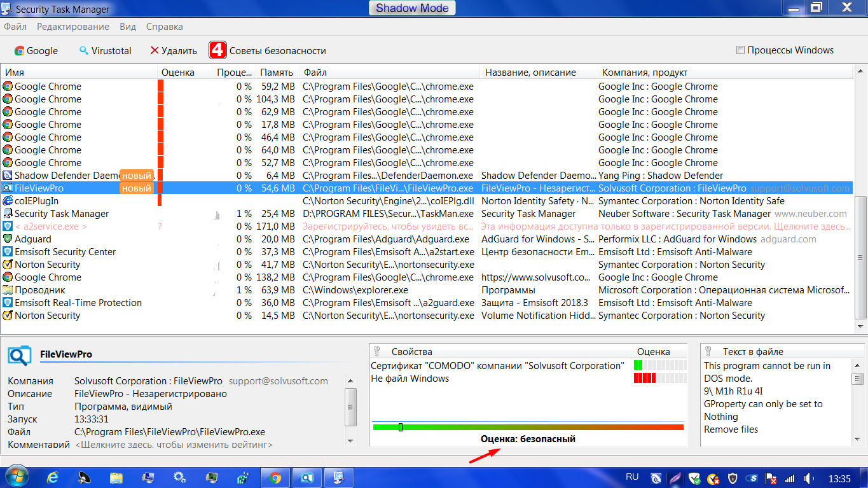Click the Virustotal toolbar button
This screenshot has height=488, width=868.
pos(106,51)
